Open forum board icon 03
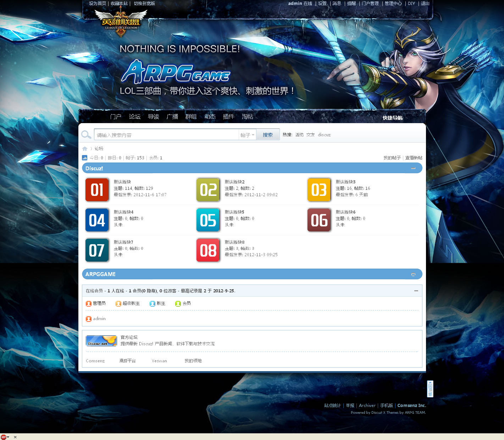Image resolution: width=504 pixels, height=440 pixels. pyautogui.click(x=319, y=190)
